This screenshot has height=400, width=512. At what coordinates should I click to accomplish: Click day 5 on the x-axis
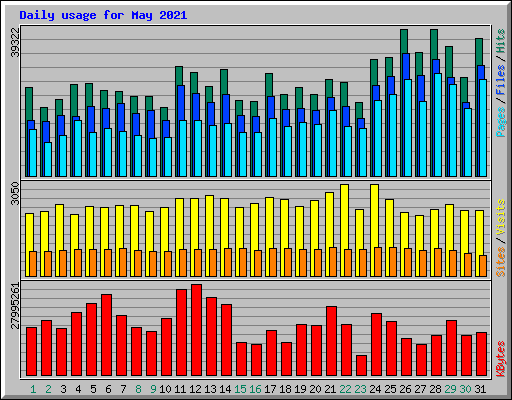pyautogui.click(x=93, y=389)
